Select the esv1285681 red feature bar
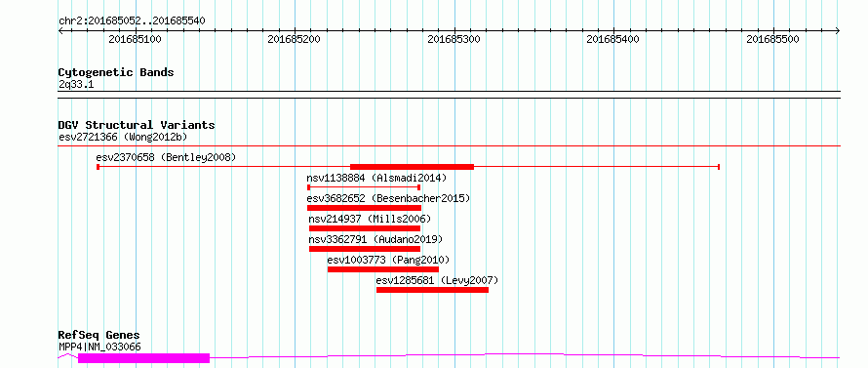This screenshot has height=368, width=868. pyautogui.click(x=432, y=290)
